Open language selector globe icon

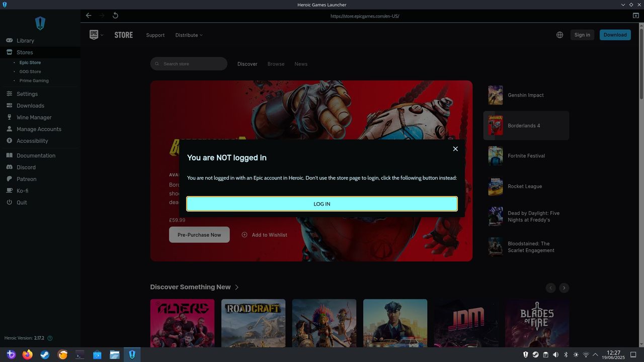coord(559,35)
